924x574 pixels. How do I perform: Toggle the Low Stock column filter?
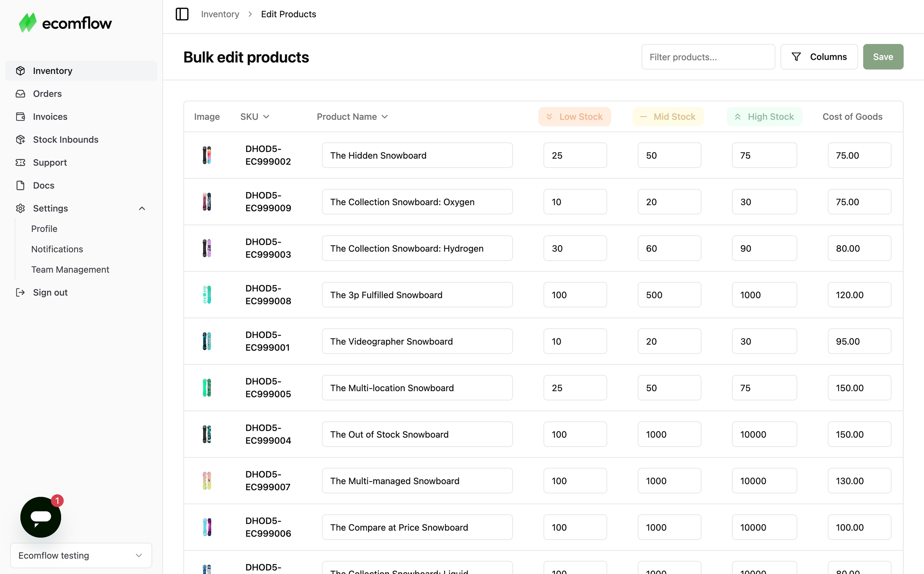[x=574, y=117]
